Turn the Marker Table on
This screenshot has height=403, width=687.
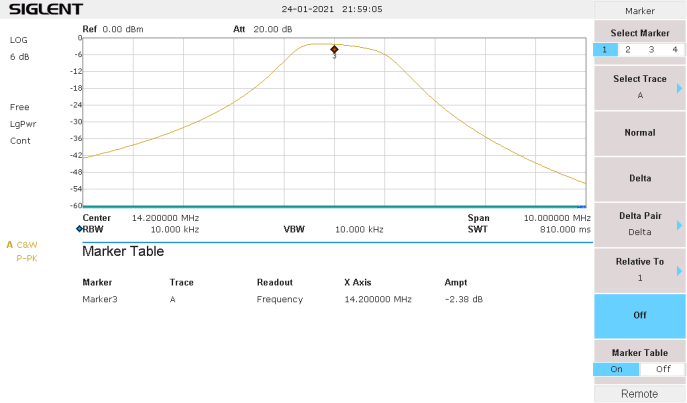pos(616,369)
